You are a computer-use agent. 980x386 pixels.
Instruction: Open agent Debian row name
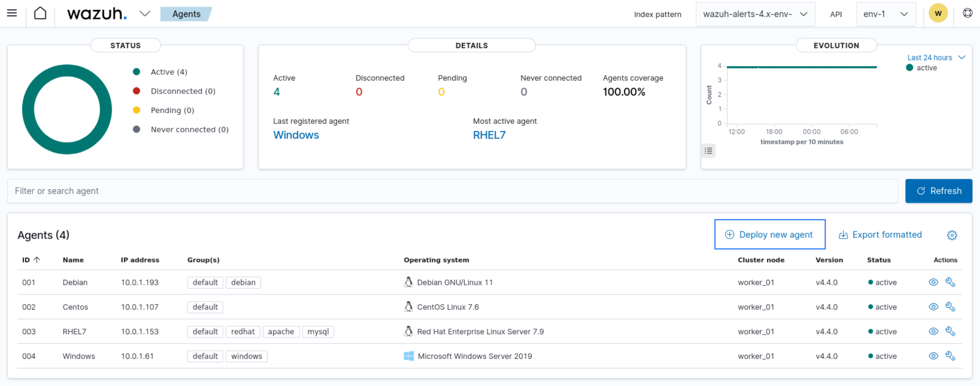click(x=75, y=282)
